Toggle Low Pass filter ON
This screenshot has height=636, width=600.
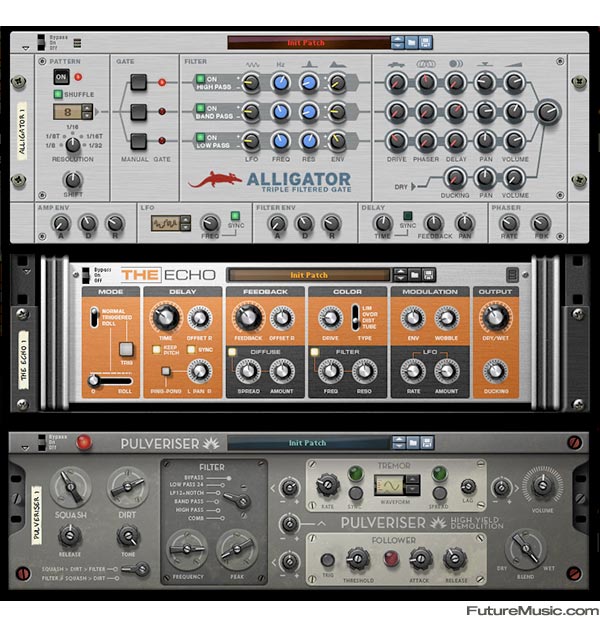(200, 137)
